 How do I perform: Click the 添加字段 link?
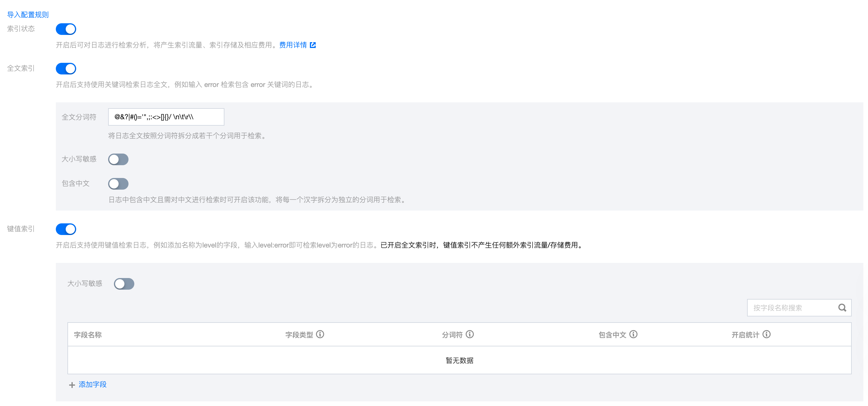(92, 384)
